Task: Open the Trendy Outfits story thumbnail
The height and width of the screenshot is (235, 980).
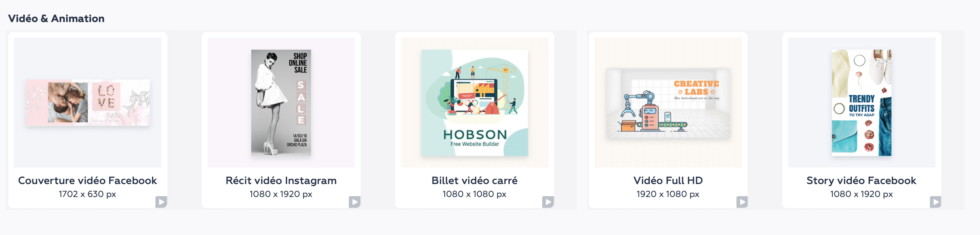Action: 862,102
